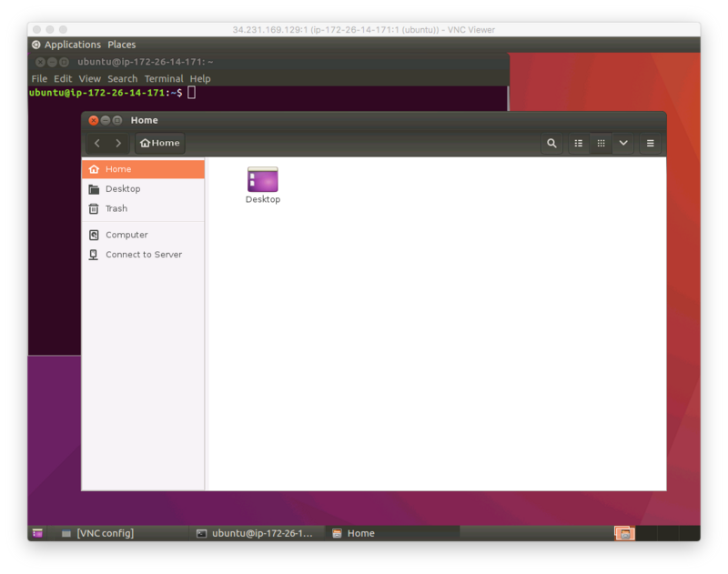Image resolution: width=728 pixels, height=574 pixels.
Task: Click the Trash bin icon in sidebar
Action: [94, 209]
